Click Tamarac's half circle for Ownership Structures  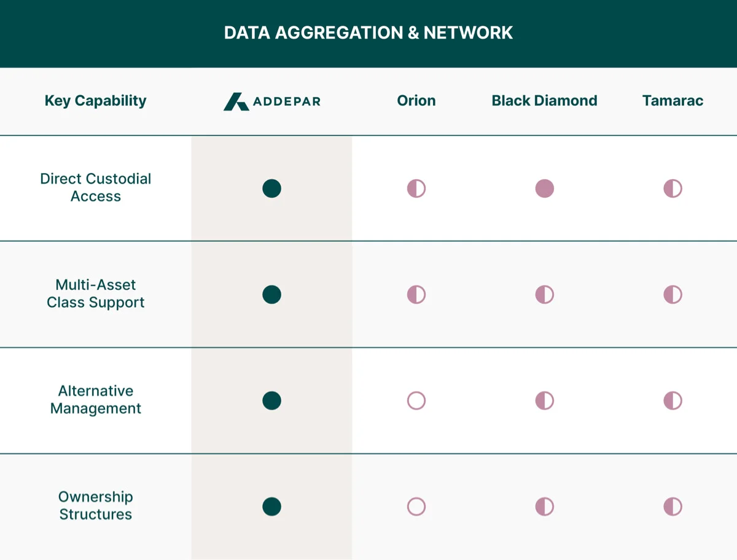click(673, 507)
